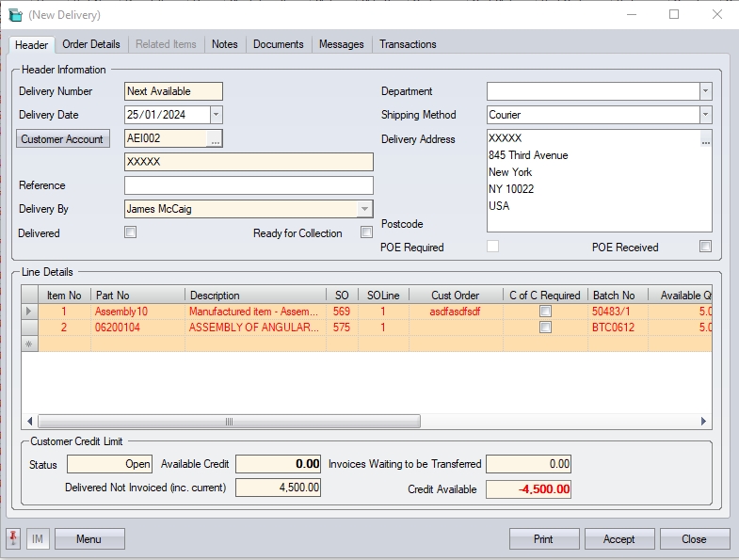Click the red pin icon at bottom left
Image resolution: width=739 pixels, height=560 pixels.
coord(14,539)
